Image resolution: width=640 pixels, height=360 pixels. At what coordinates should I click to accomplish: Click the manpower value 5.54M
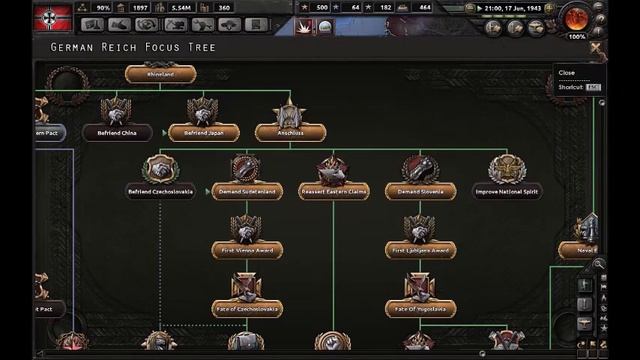[x=181, y=7]
